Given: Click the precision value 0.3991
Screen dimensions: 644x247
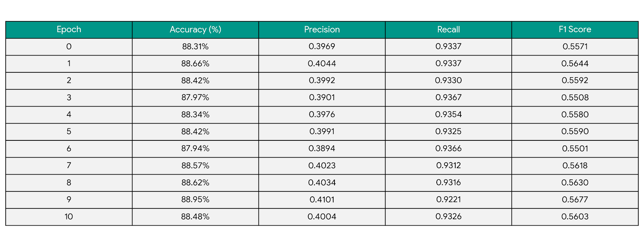Looking at the screenshot, I should [322, 132].
